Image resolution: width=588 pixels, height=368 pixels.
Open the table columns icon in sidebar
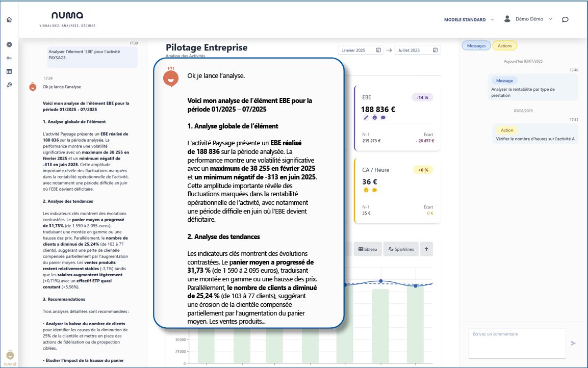(x=9, y=71)
